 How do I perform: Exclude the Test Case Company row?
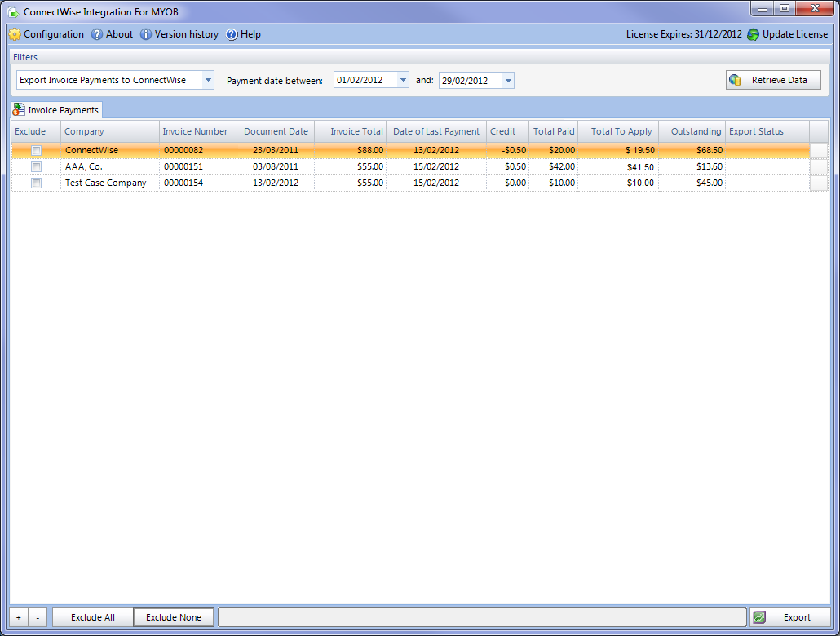pyautogui.click(x=36, y=183)
